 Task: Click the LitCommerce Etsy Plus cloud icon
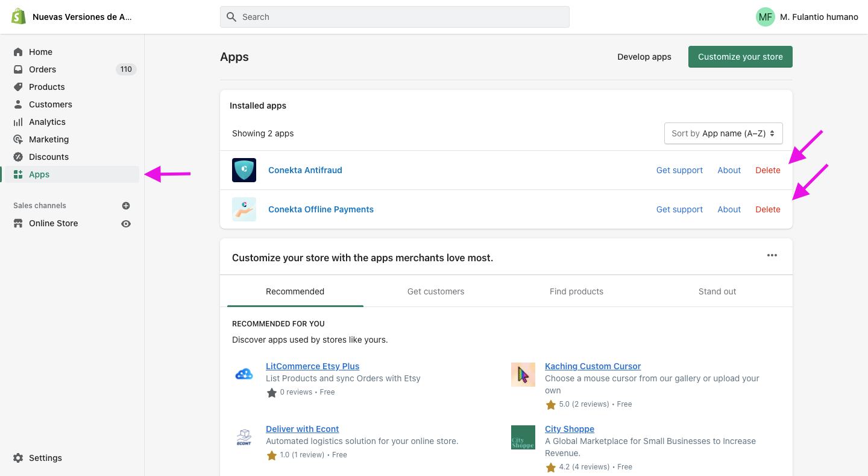point(244,375)
